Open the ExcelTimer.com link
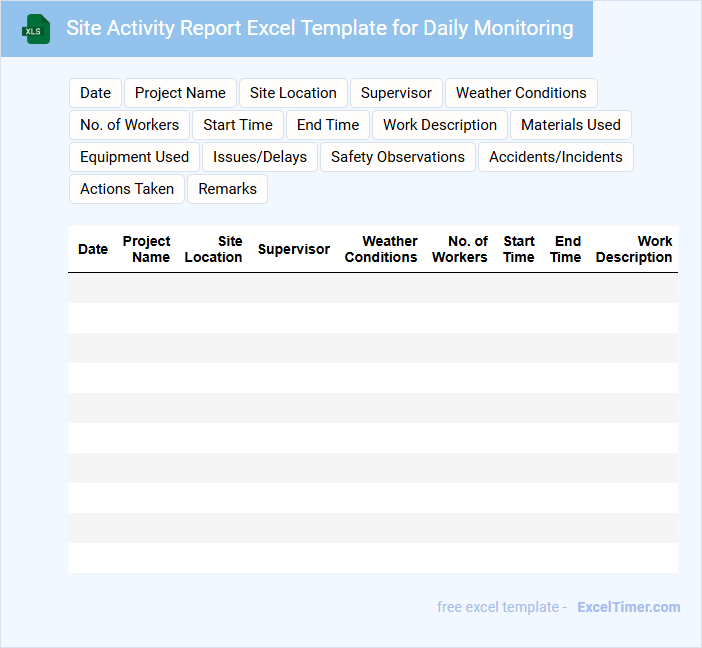This screenshot has width=702, height=648. tap(628, 607)
